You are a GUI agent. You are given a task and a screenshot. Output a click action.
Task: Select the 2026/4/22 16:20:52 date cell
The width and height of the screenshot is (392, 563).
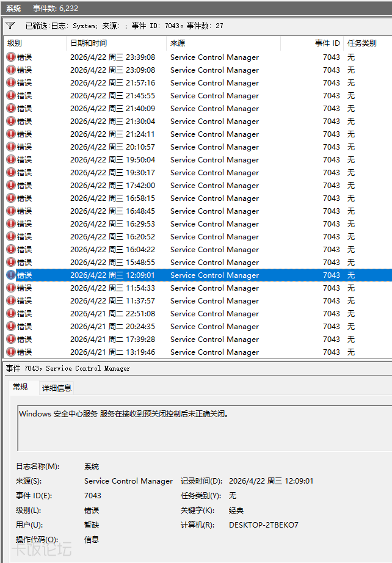pyautogui.click(x=113, y=236)
